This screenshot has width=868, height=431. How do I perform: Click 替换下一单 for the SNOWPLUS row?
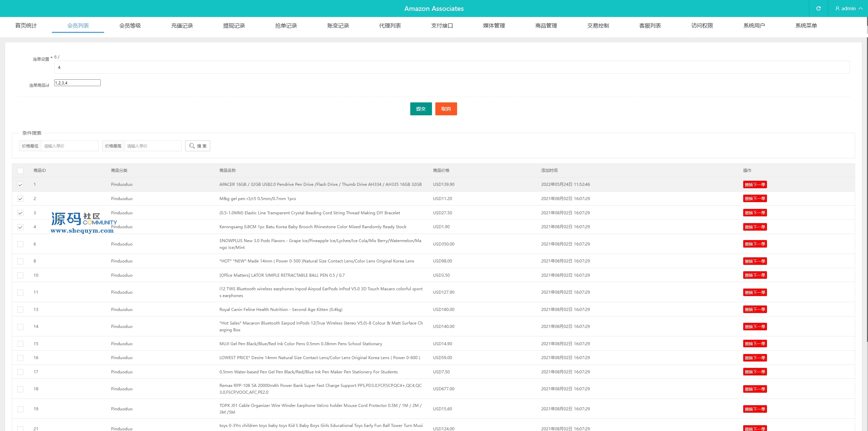click(x=755, y=244)
